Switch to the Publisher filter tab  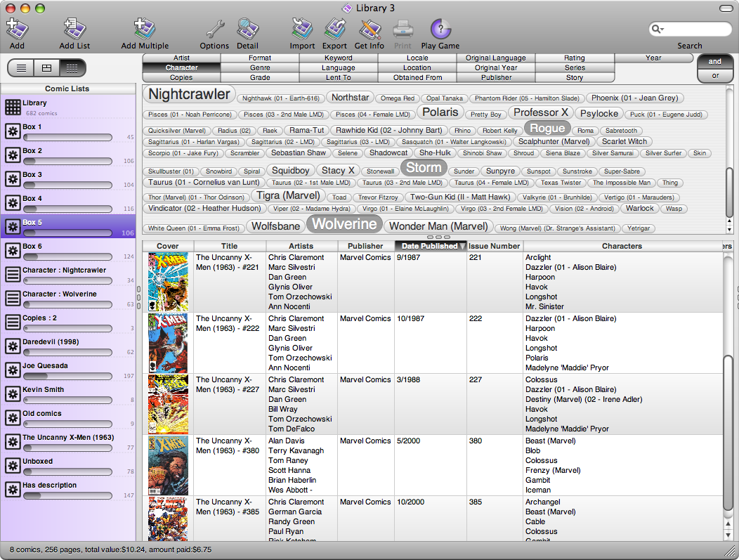[x=496, y=78]
